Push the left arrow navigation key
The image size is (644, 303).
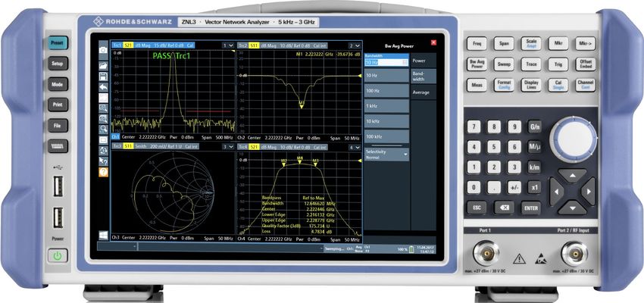tap(557, 192)
